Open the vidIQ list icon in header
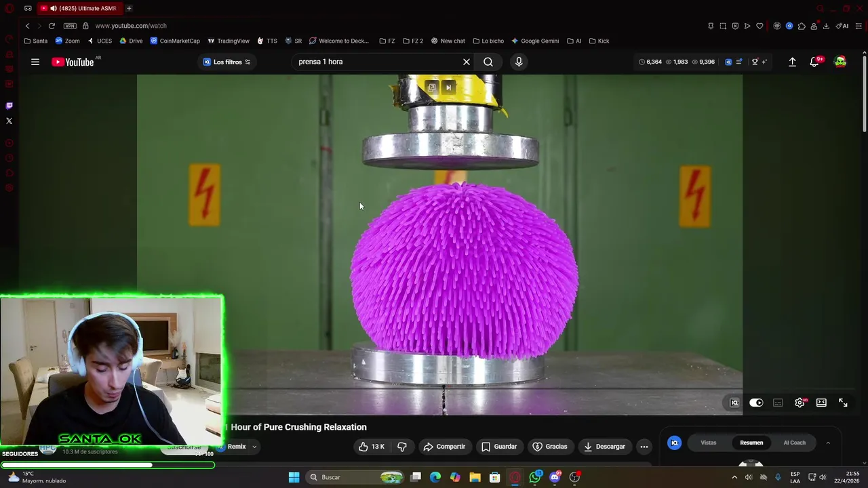Image resolution: width=868 pixels, height=488 pixels. pyautogui.click(x=739, y=62)
